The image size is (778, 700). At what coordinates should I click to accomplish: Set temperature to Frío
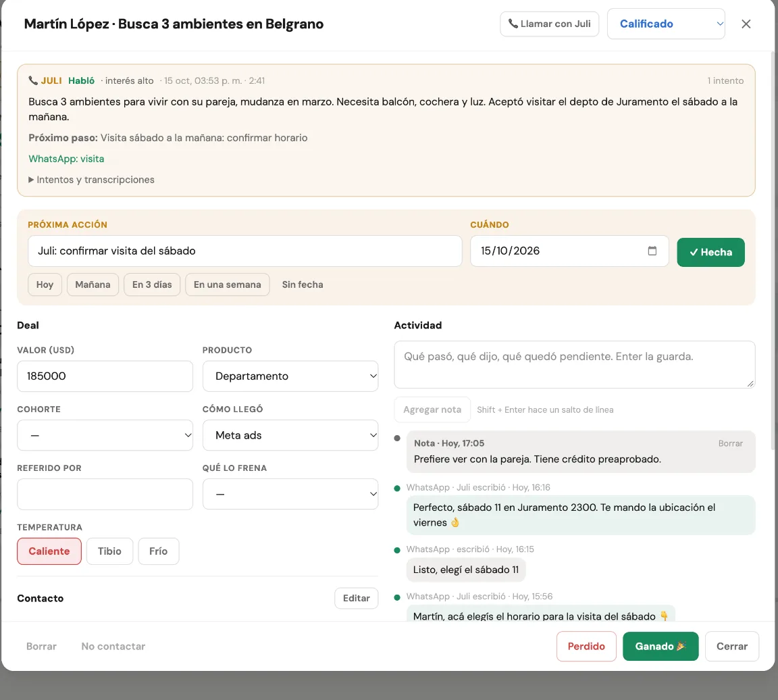tap(158, 551)
